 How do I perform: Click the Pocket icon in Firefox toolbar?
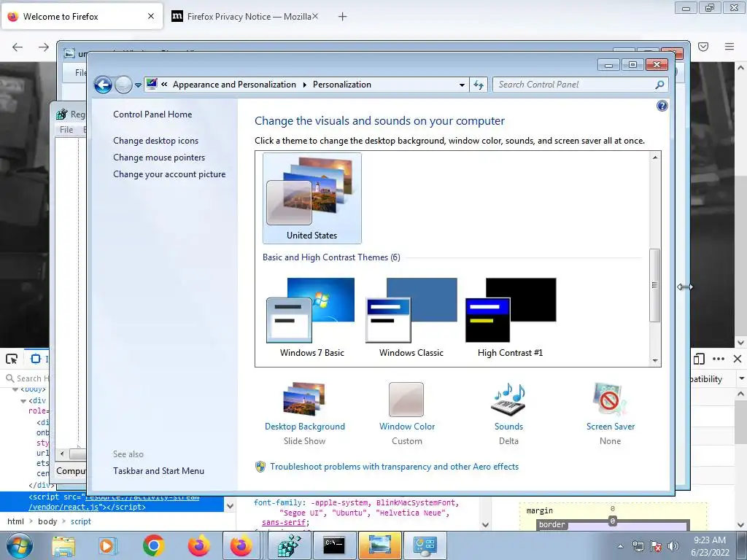(703, 47)
